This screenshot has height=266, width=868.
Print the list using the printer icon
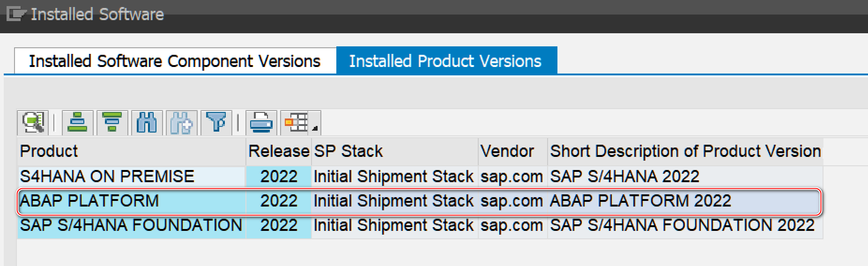point(261,123)
